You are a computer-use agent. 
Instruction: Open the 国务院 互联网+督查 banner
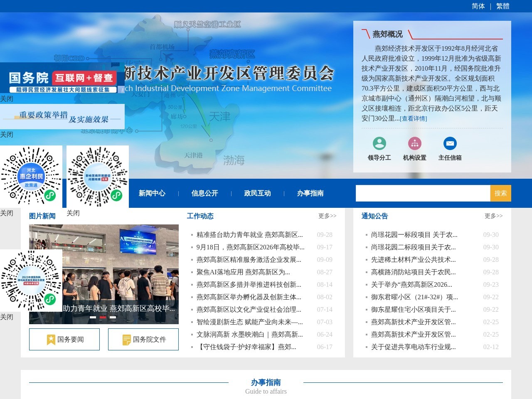tap(62, 78)
